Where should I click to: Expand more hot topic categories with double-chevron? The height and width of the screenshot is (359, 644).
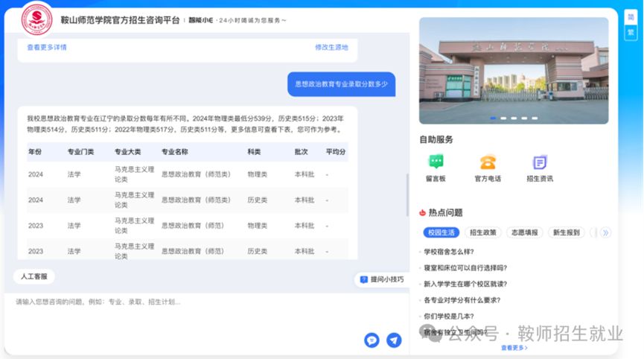[605, 232]
